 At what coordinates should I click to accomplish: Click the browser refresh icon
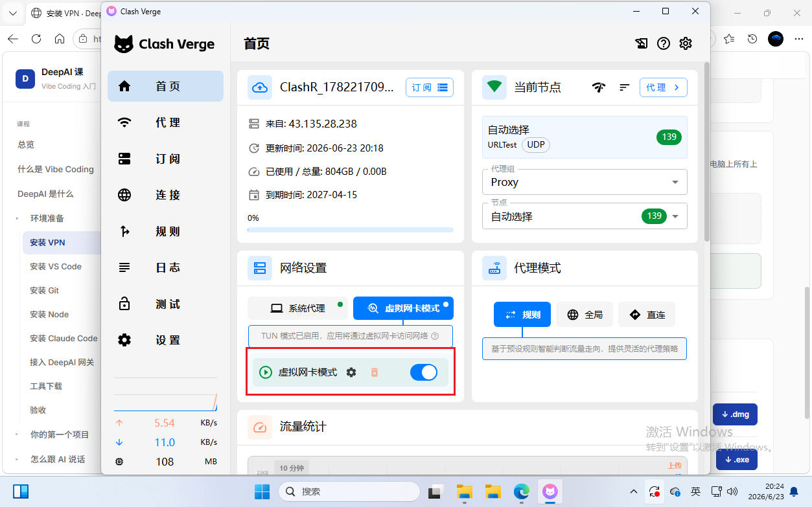click(36, 39)
